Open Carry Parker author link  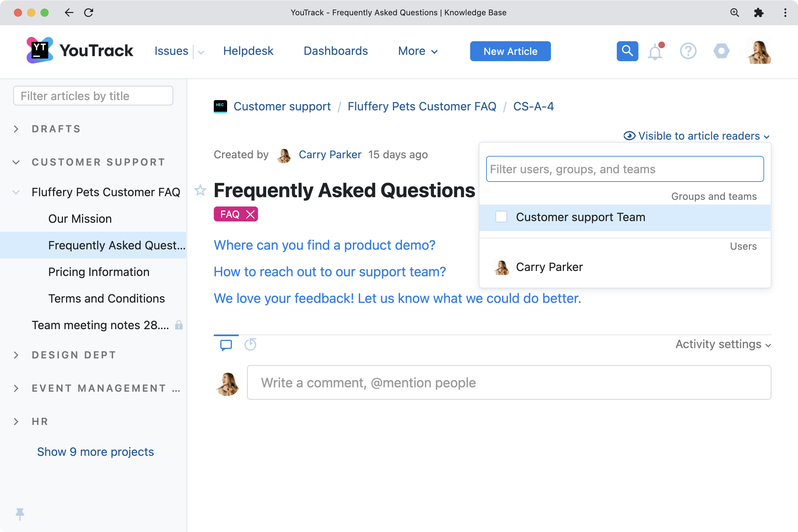pos(330,155)
